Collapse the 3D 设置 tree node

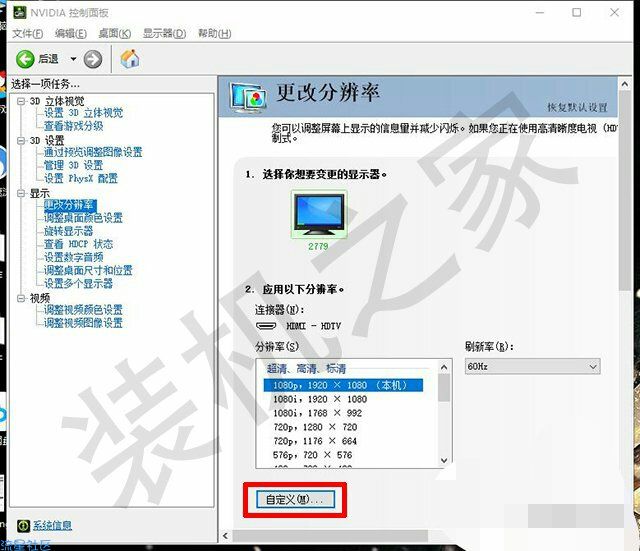21,141
